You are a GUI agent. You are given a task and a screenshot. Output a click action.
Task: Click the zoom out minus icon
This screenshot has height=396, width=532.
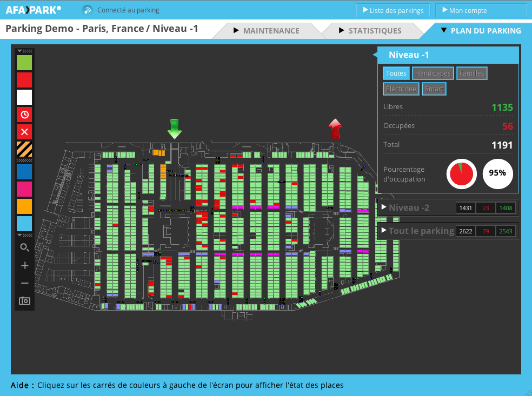click(x=24, y=283)
